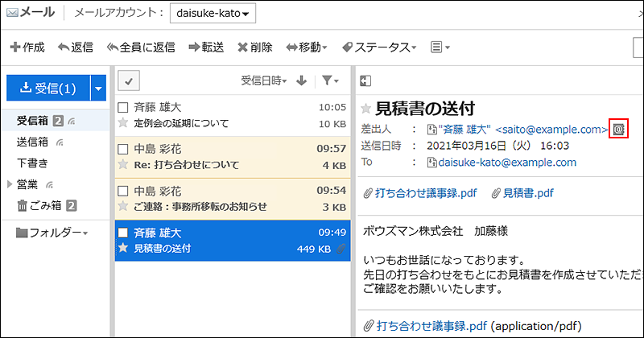
Task: Open the 受信日時 sort dropdown
Action: pyautogui.click(x=264, y=80)
